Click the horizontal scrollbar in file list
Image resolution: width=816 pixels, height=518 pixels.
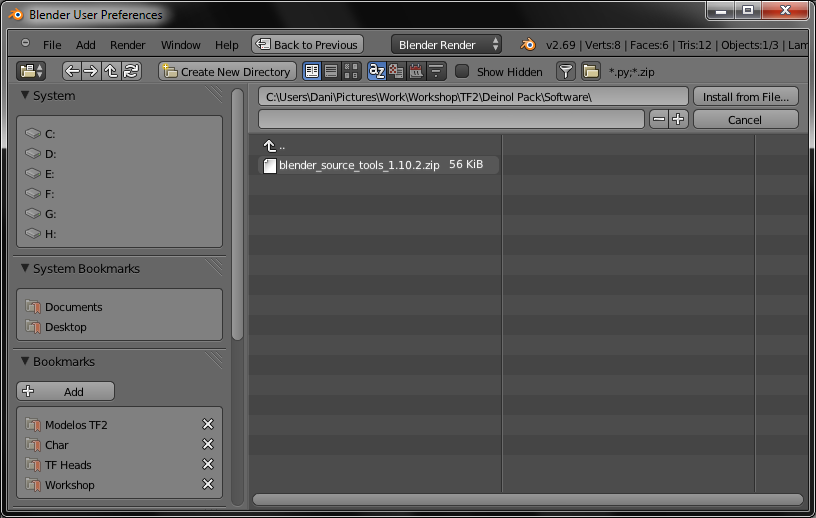pyautogui.click(x=528, y=499)
